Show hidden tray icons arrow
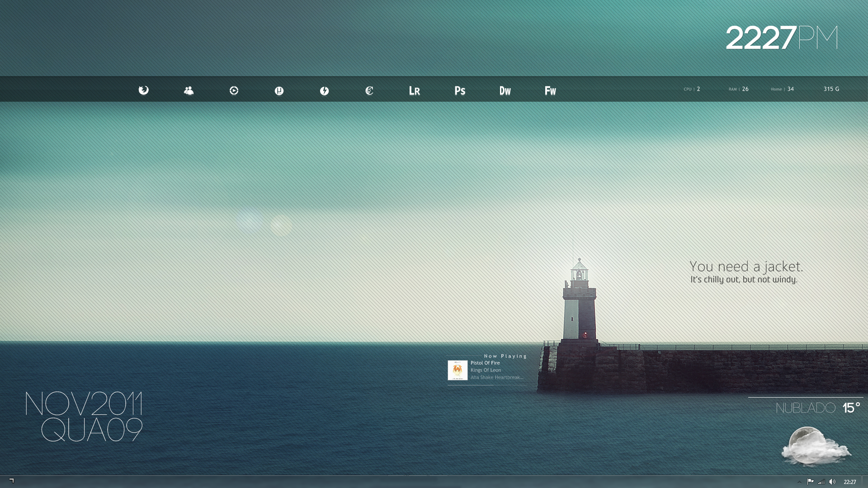Viewport: 868px width, 488px height. [799, 482]
